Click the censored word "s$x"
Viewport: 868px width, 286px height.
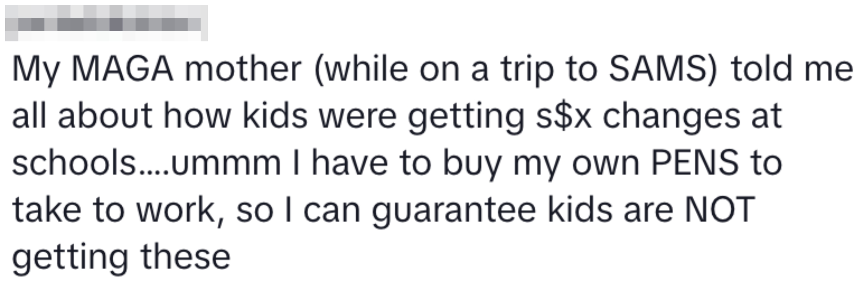[x=563, y=116]
